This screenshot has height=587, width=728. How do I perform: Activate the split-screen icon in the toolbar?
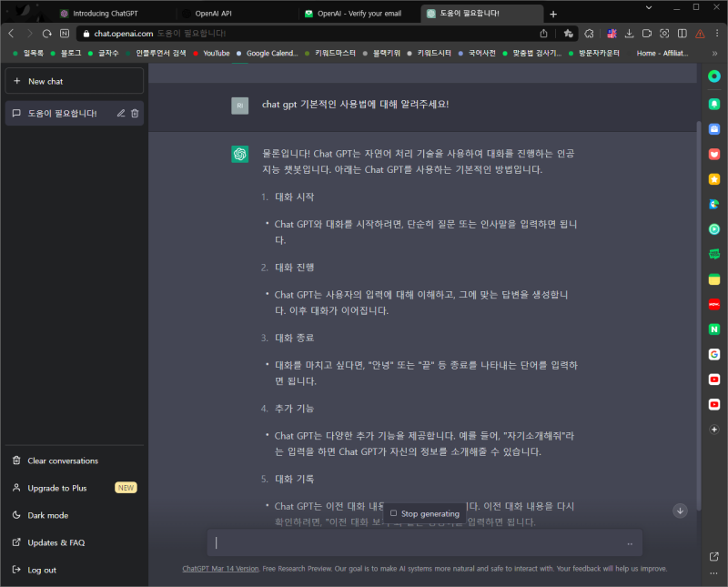coord(682,32)
